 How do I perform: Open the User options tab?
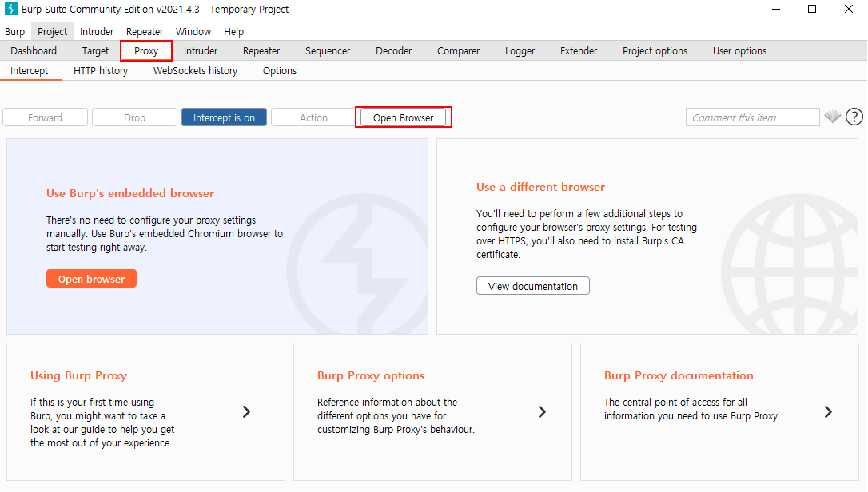739,51
